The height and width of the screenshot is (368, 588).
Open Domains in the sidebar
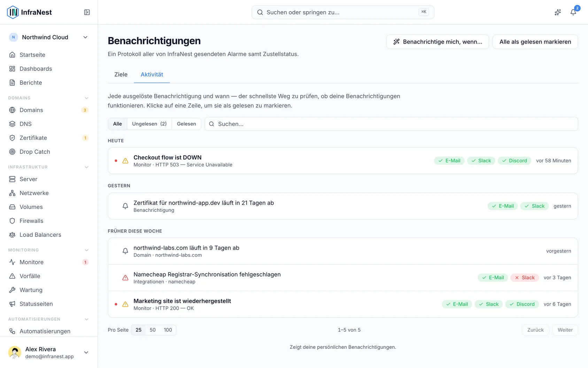(x=49, y=110)
